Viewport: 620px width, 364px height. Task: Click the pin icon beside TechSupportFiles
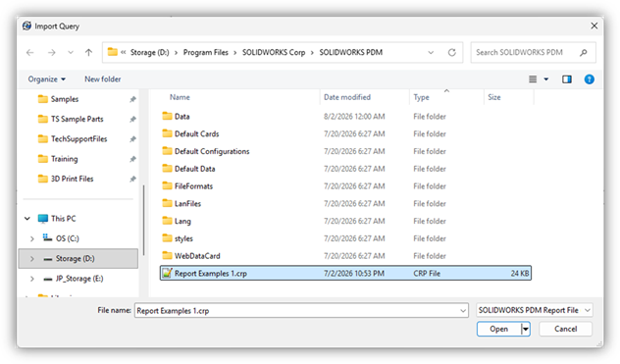132,139
